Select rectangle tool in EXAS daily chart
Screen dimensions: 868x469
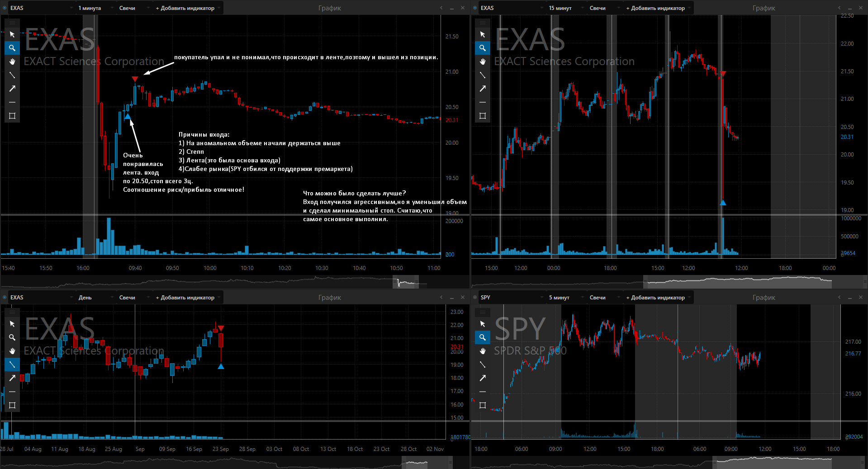[12, 405]
